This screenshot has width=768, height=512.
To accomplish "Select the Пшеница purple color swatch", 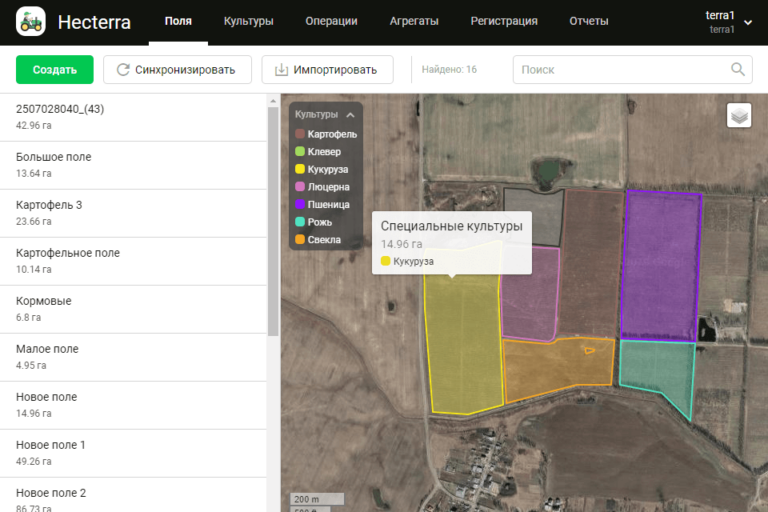I will coord(300,205).
